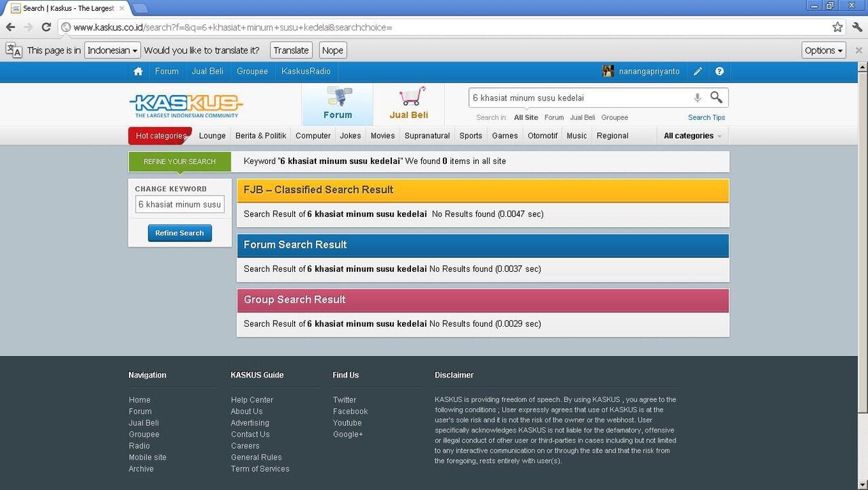Viewport: 868px width, 490px height.
Task: Open the Regional category
Action: click(x=612, y=136)
